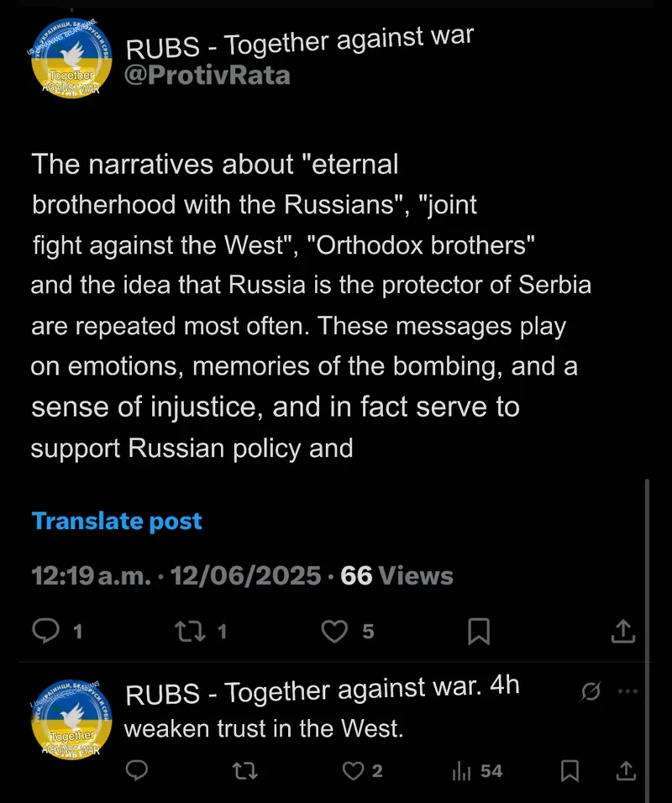Click the Grok slashed-circle icon on the reply
The width and height of the screenshot is (672, 803).
click(x=591, y=691)
